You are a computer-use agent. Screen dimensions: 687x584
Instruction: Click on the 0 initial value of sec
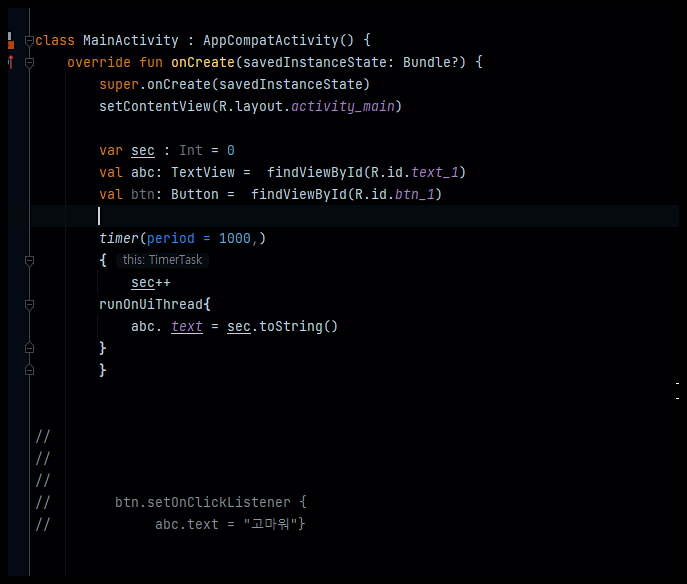(x=230, y=150)
